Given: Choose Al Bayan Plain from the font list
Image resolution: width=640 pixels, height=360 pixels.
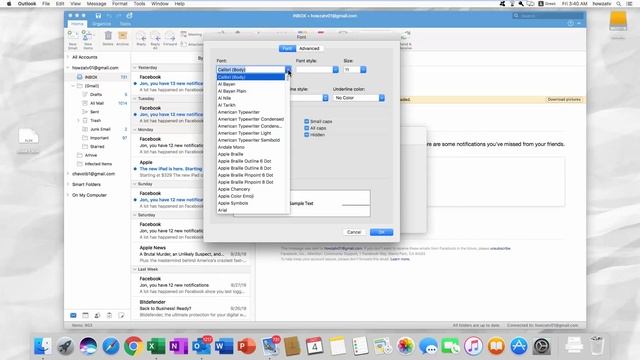Looking at the screenshot, I should [251, 91].
